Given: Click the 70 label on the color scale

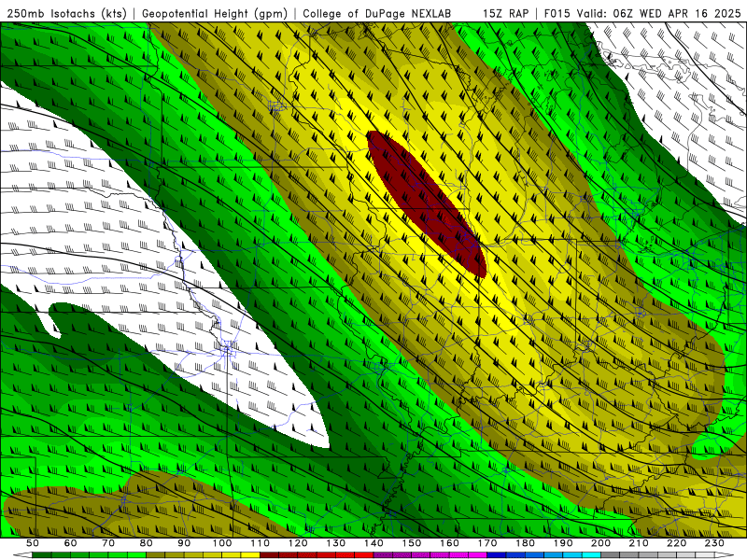Looking at the screenshot, I should click(x=108, y=543).
